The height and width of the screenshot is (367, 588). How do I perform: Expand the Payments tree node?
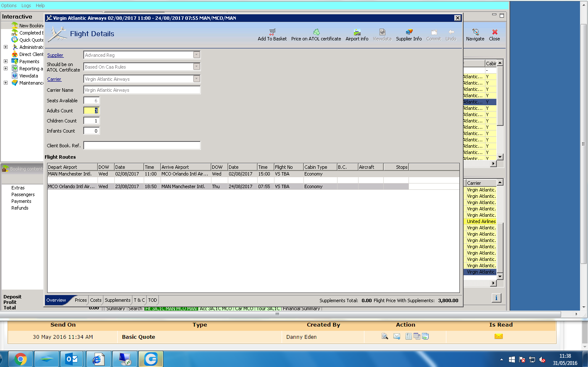(5, 61)
